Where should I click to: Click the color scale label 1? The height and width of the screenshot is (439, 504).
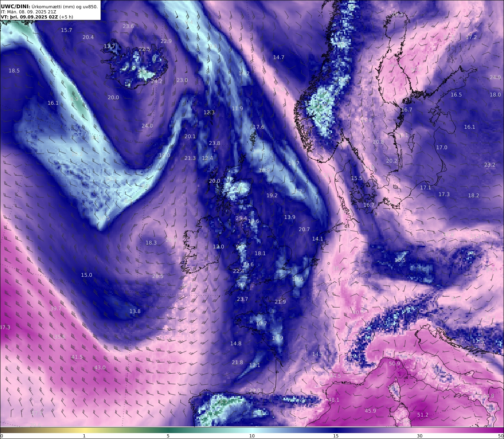(x=84, y=436)
